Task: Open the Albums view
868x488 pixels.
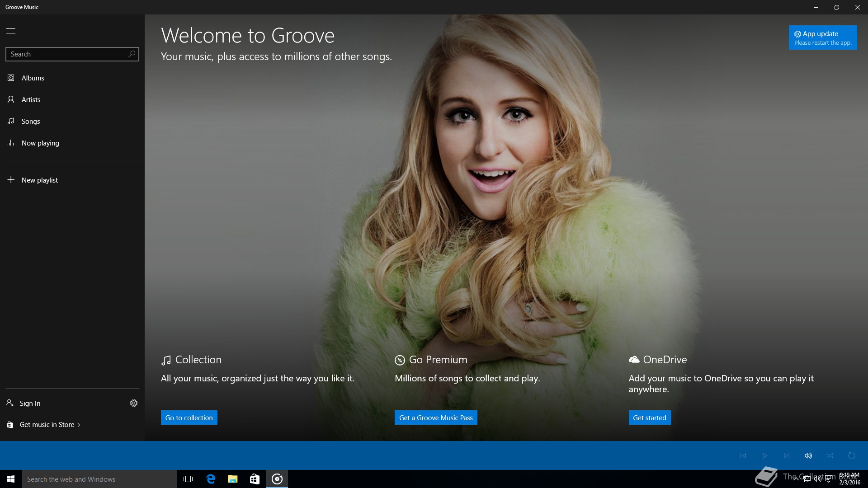Action: pos(72,78)
